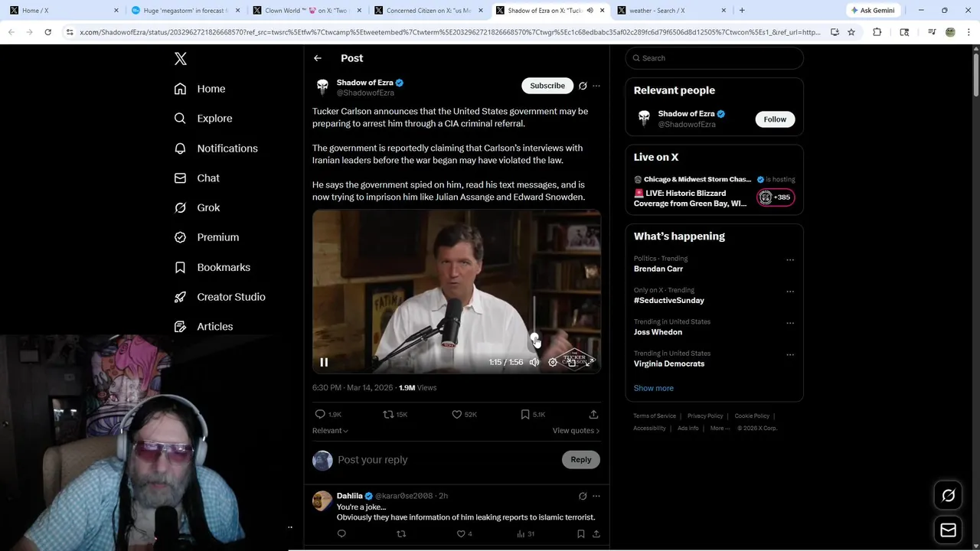Open Creator Studio in the sidebar

(220, 297)
